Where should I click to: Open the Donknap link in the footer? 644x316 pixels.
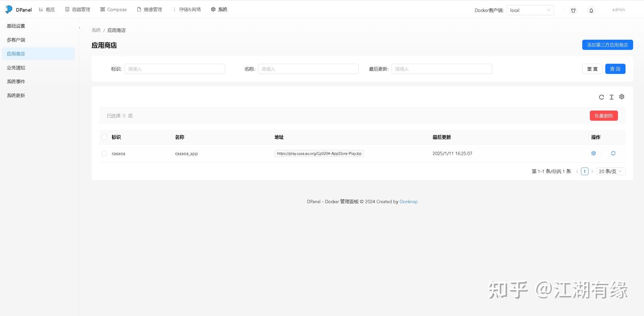[x=408, y=202]
